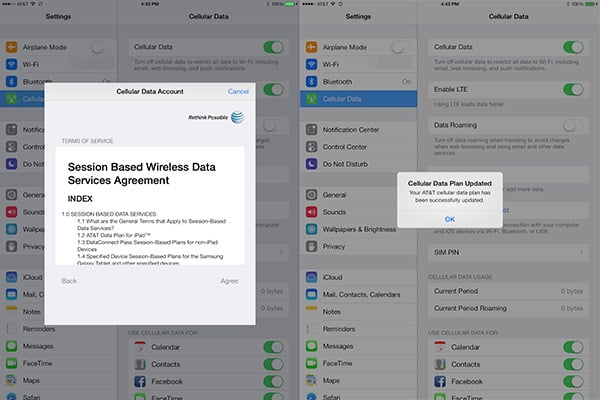Tap the Do Not Disturb moon icon in right sidebar

point(311,164)
